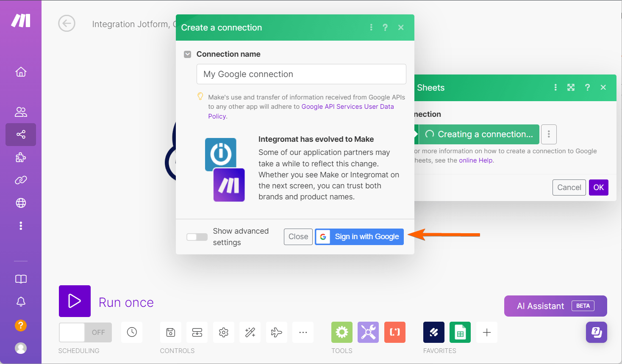Viewport: 622px width, 364px height.
Task: Open Webhooks globe icon in sidebar
Action: [21, 203]
